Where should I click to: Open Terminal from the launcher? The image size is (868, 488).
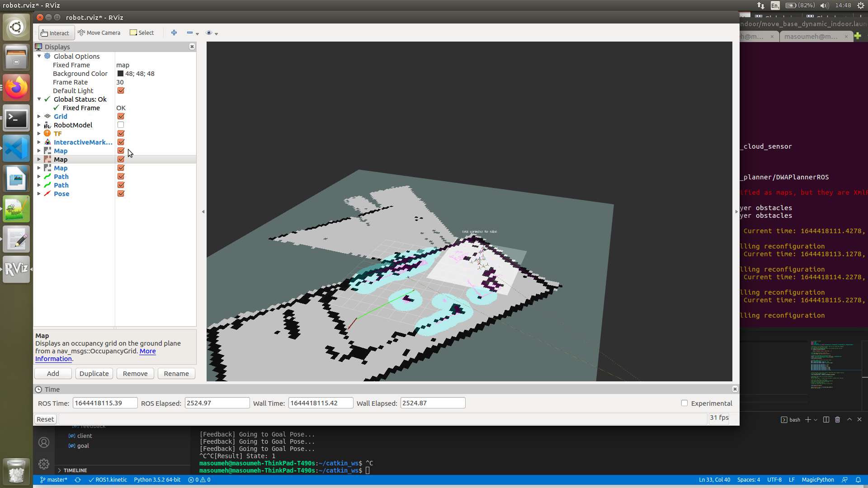pyautogui.click(x=16, y=118)
